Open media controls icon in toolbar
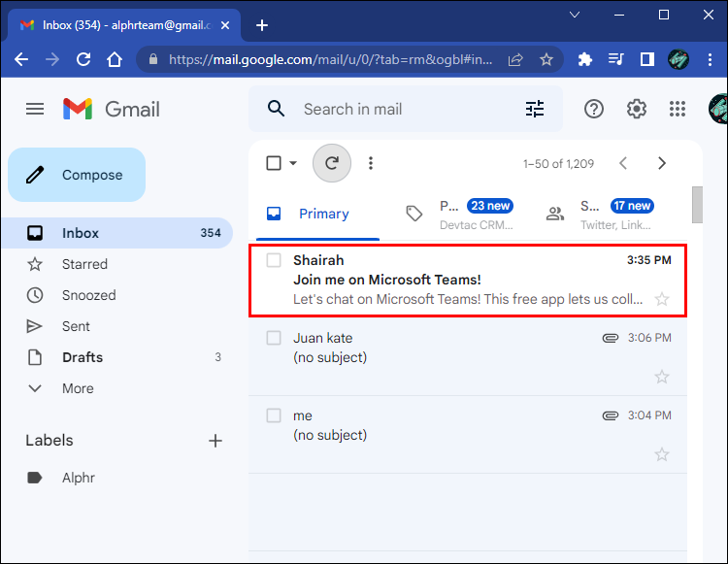Image resolution: width=728 pixels, height=564 pixels. (x=616, y=59)
